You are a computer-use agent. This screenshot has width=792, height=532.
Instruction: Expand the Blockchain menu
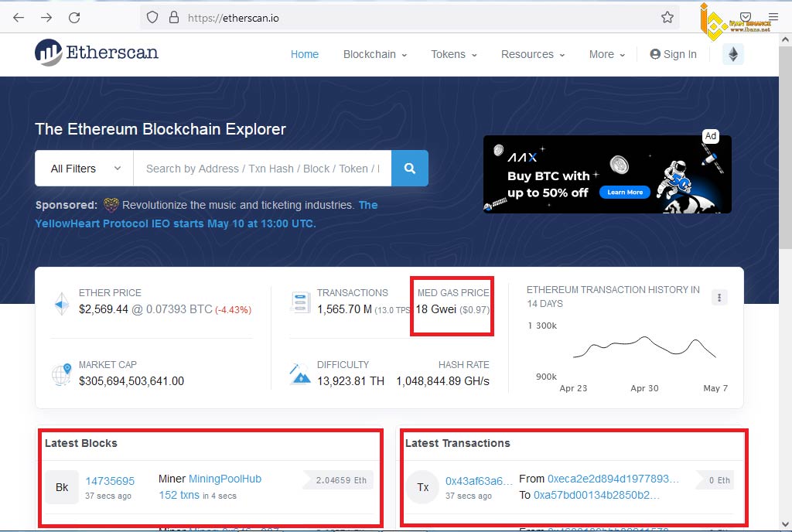click(x=375, y=54)
